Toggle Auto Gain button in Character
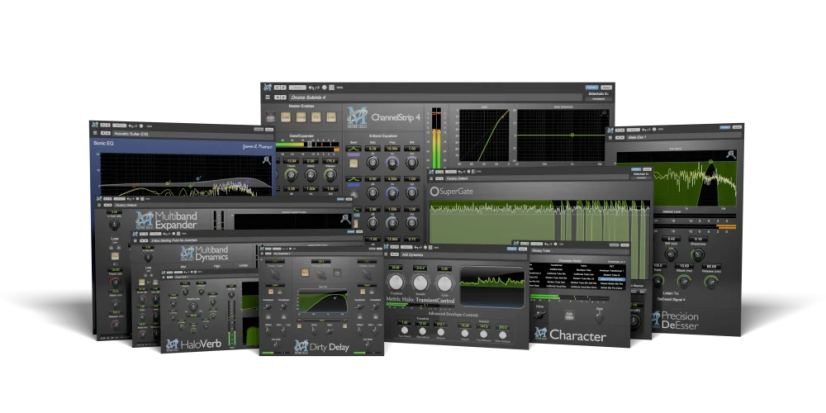826x413 pixels. (x=568, y=314)
